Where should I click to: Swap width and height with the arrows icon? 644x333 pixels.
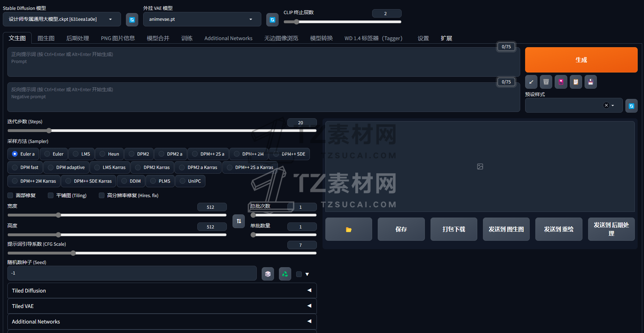239,221
